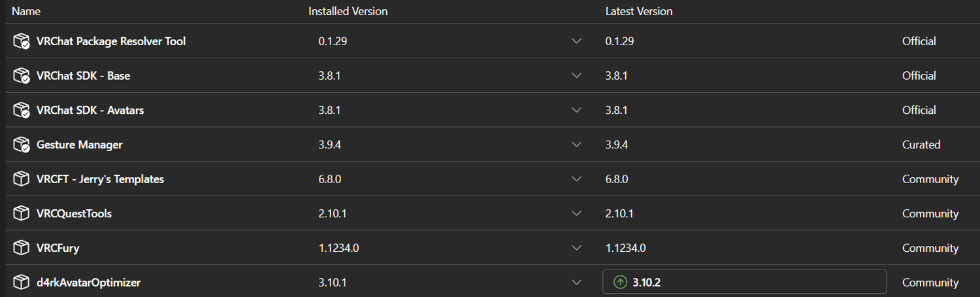
Task: Click the VRCFT - Jerry's Templates package icon
Action: [22, 179]
